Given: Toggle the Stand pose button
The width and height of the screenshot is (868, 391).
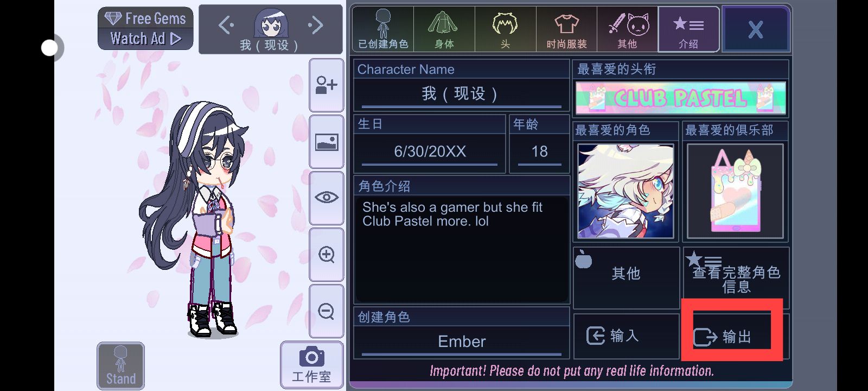Looking at the screenshot, I should [121, 365].
